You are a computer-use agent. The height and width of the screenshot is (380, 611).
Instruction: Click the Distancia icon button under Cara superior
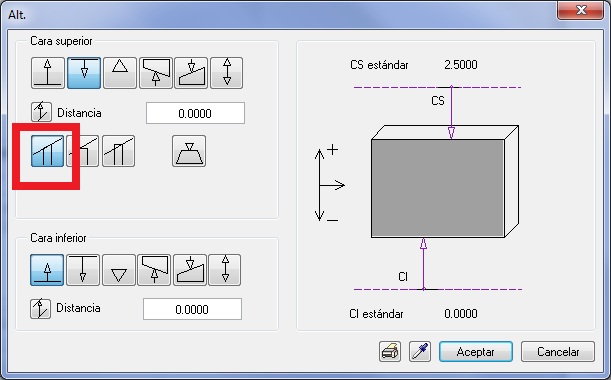coord(41,112)
